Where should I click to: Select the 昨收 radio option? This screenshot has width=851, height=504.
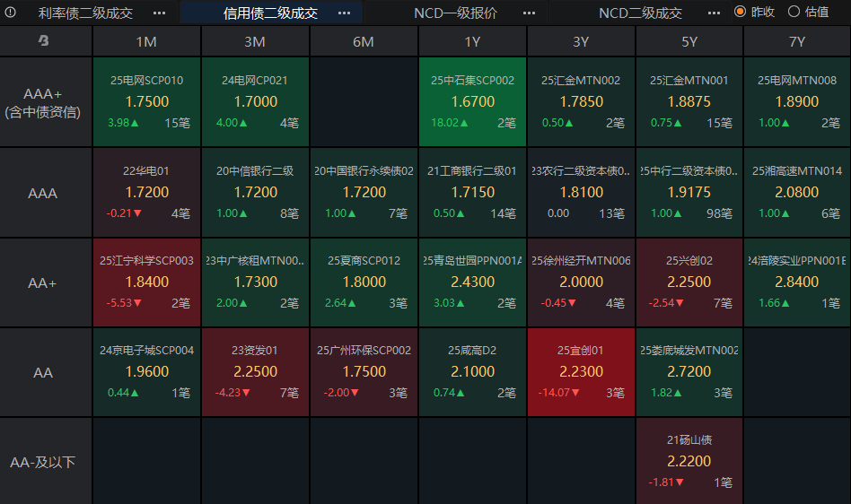pyautogui.click(x=754, y=12)
